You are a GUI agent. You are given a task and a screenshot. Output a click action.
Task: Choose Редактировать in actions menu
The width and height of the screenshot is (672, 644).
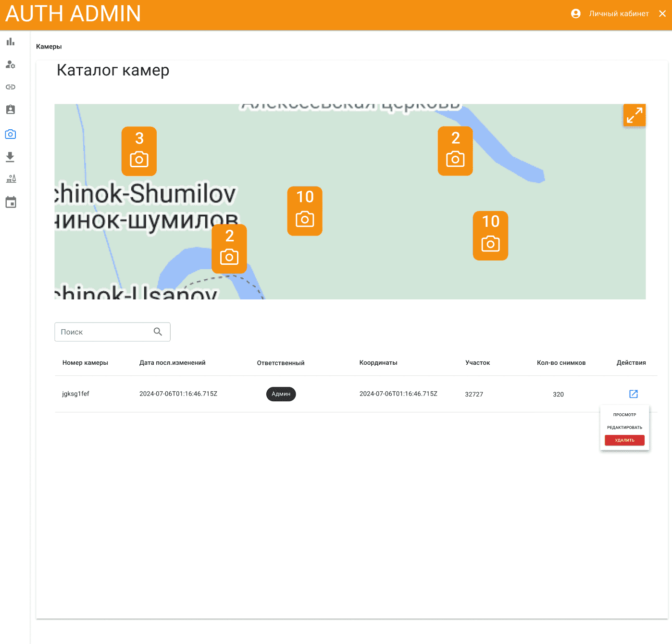tap(624, 427)
